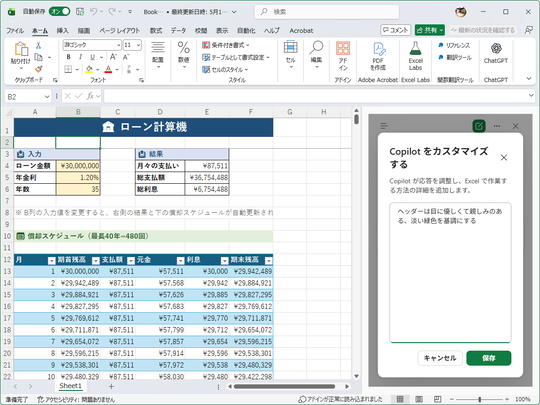Viewport: 540px width, 405px height.
Task: Click the Cells (セル) ribbon button
Action: click(291, 54)
